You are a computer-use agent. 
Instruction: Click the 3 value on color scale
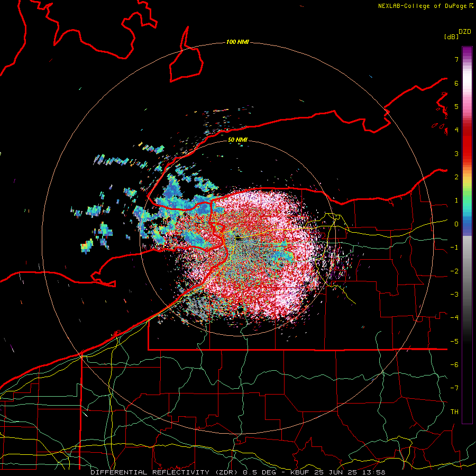tap(456, 153)
